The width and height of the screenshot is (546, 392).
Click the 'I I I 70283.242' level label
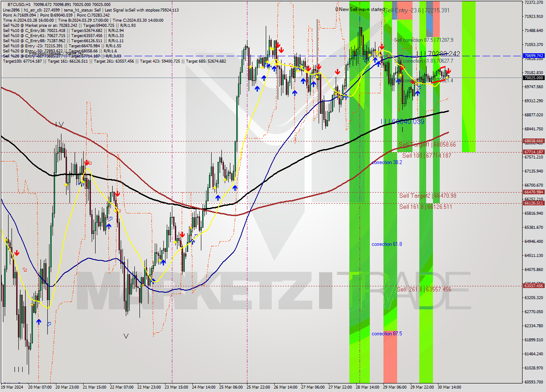pyautogui.click(x=438, y=54)
